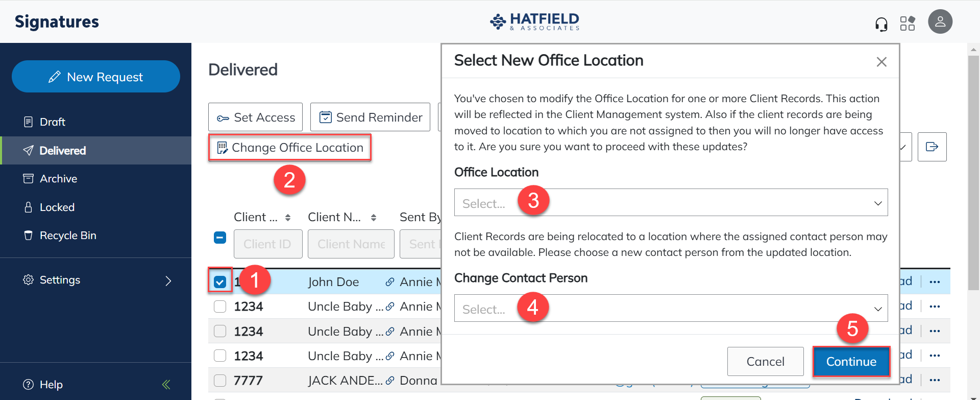
Task: Click the vertical page scrollbar
Action: tap(973, 174)
